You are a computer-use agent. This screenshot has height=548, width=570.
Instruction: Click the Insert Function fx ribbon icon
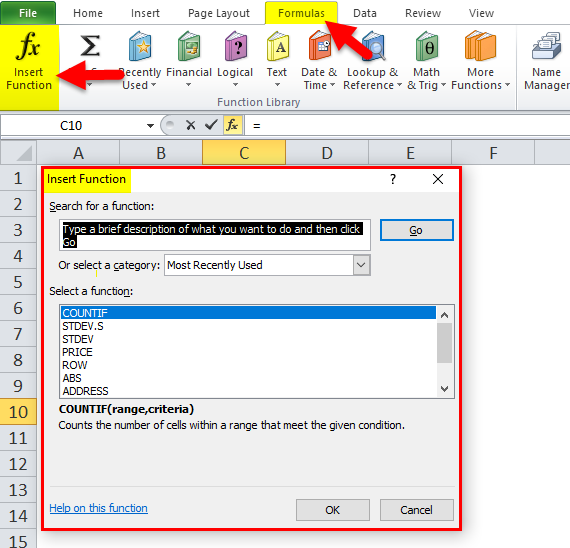pyautogui.click(x=28, y=46)
